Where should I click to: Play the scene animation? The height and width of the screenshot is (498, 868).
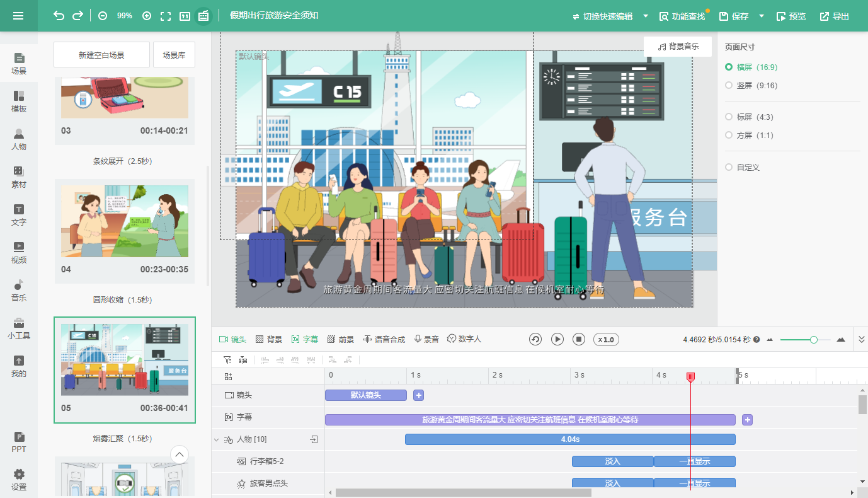557,339
